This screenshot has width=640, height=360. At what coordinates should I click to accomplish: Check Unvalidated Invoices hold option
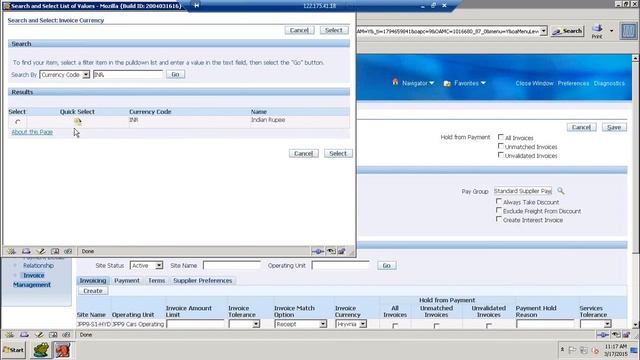[x=500, y=155]
